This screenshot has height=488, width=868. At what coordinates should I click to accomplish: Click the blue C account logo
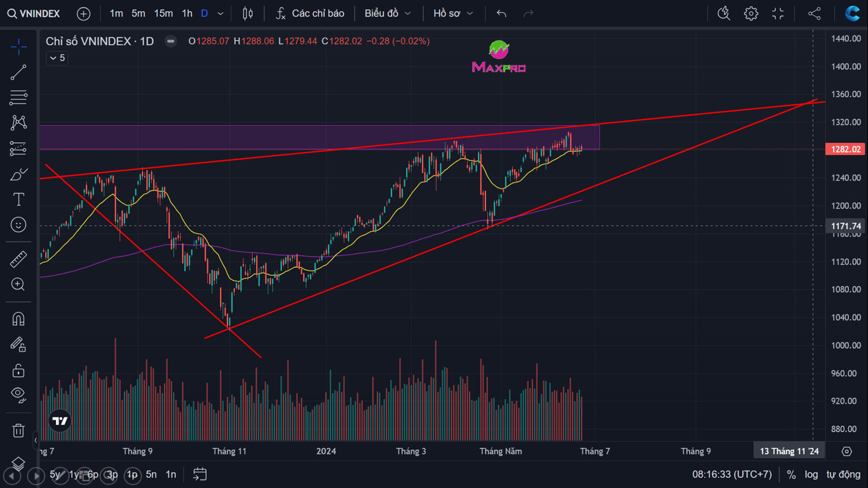852,13
